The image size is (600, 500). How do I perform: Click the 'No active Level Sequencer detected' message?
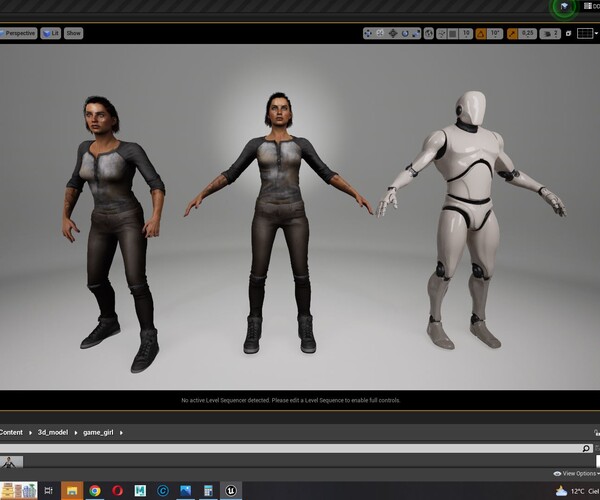click(290, 400)
